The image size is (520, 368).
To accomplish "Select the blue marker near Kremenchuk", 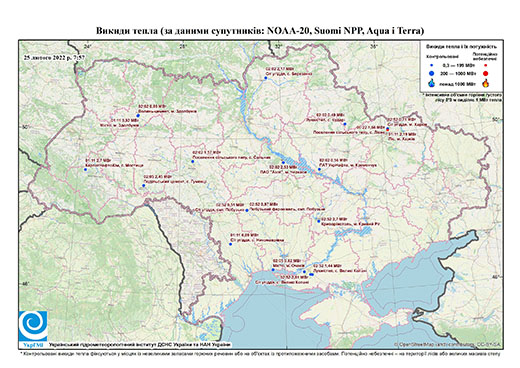I will 319,169.
